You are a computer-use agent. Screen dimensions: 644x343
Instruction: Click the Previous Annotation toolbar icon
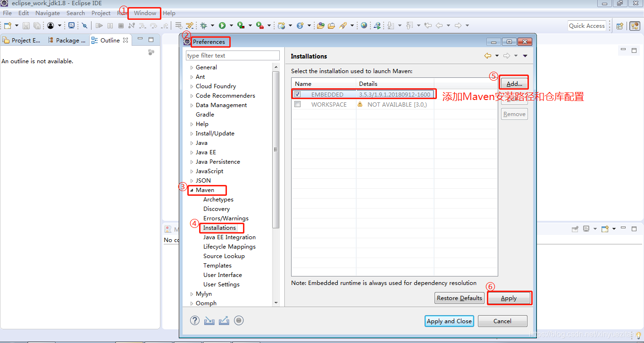(x=409, y=25)
